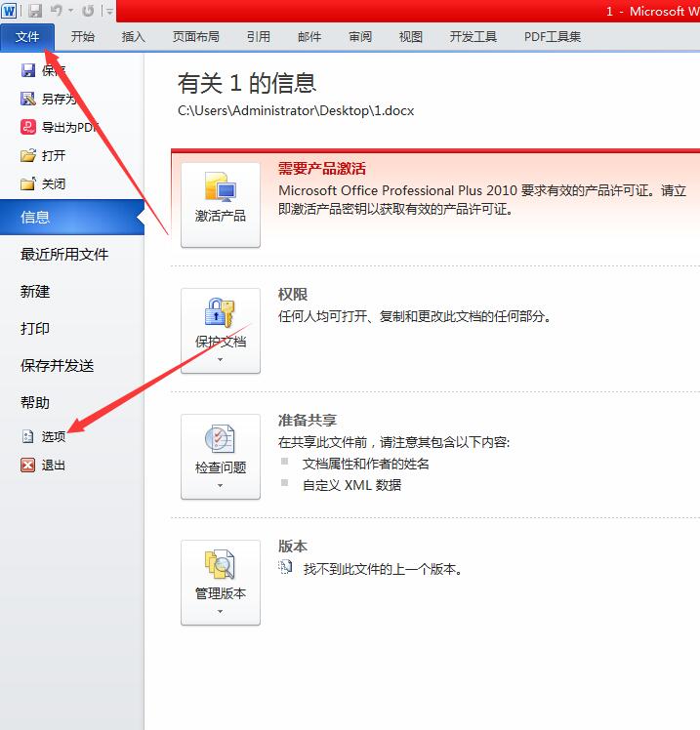This screenshot has width=700, height=730.
Task: Click the Redo icon in quick access toolbar
Action: point(88,11)
